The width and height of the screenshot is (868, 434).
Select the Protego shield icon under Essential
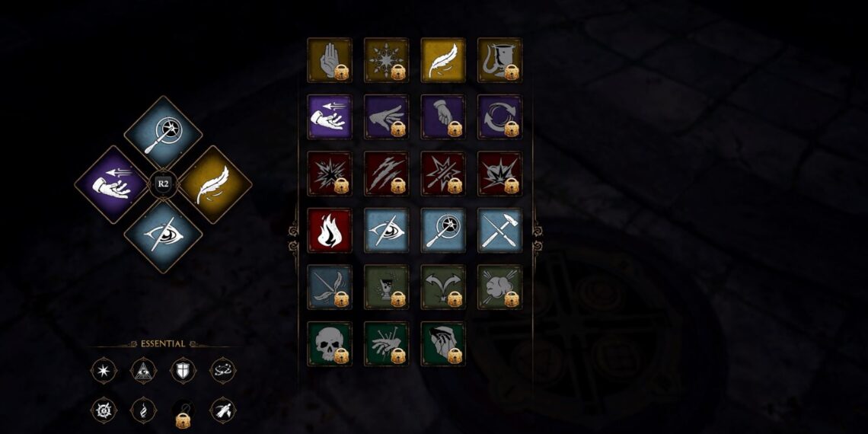[x=183, y=370]
